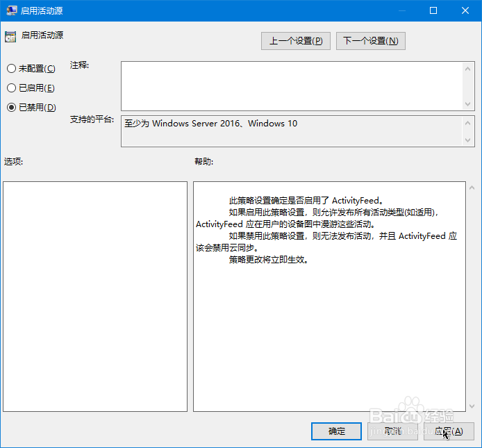Click the down arrow of the 注释 scrollbar
The image size is (482, 448).
click(467, 104)
